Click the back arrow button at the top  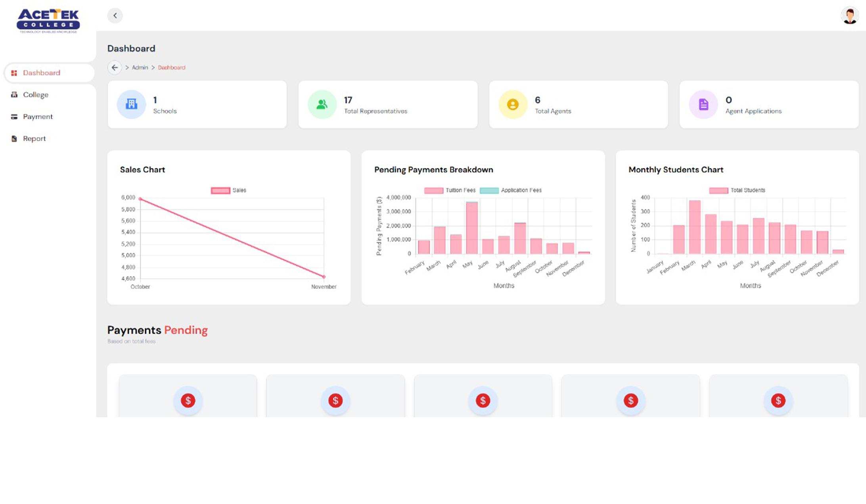coord(115,15)
